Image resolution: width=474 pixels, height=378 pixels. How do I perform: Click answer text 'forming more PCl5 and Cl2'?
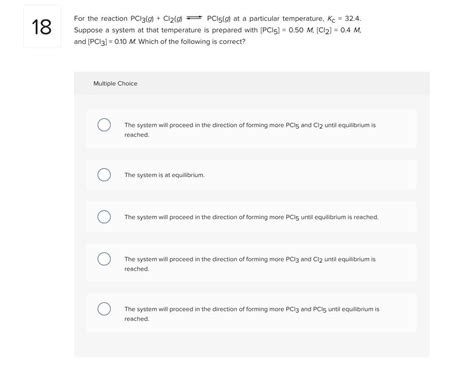tap(284, 125)
